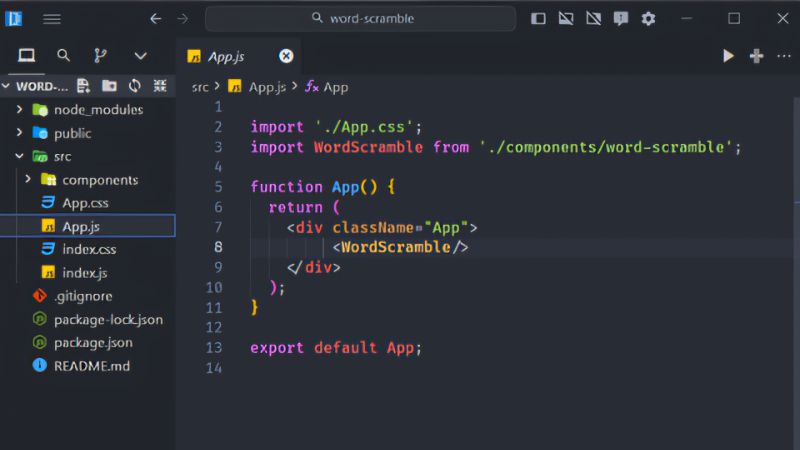The width and height of the screenshot is (800, 450).
Task: Open the Source Control branch icon
Action: [x=101, y=55]
